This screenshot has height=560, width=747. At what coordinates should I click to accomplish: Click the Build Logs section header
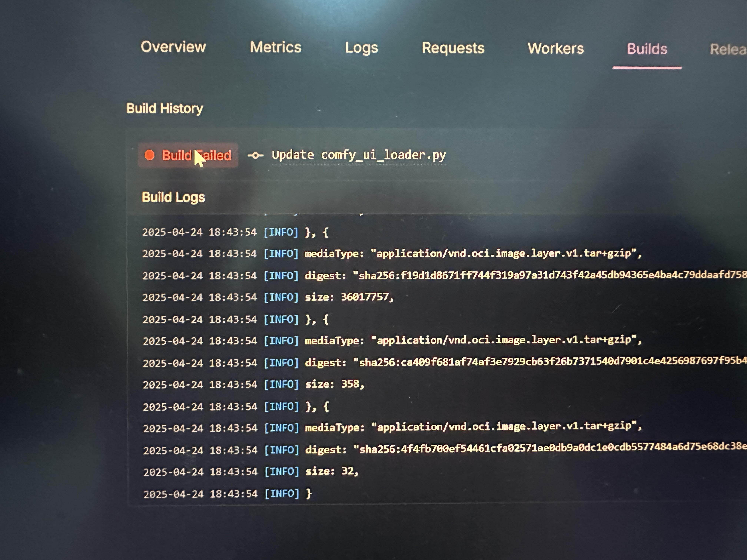pos(173,197)
